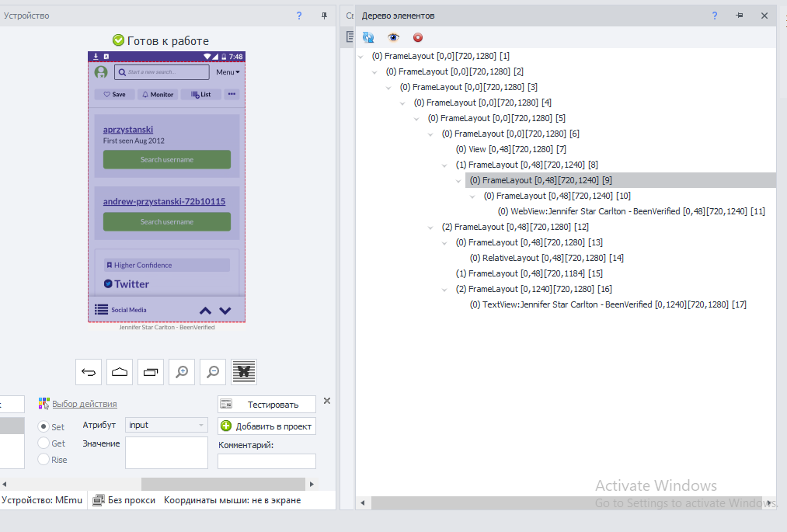Click the butterfly icon button
Screen dimensions: 787x532
coord(244,372)
